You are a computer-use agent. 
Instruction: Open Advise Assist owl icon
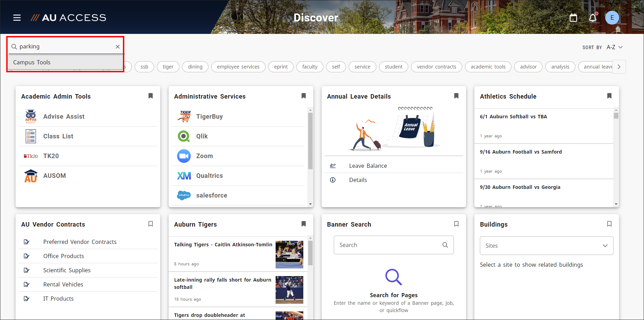[x=31, y=117]
